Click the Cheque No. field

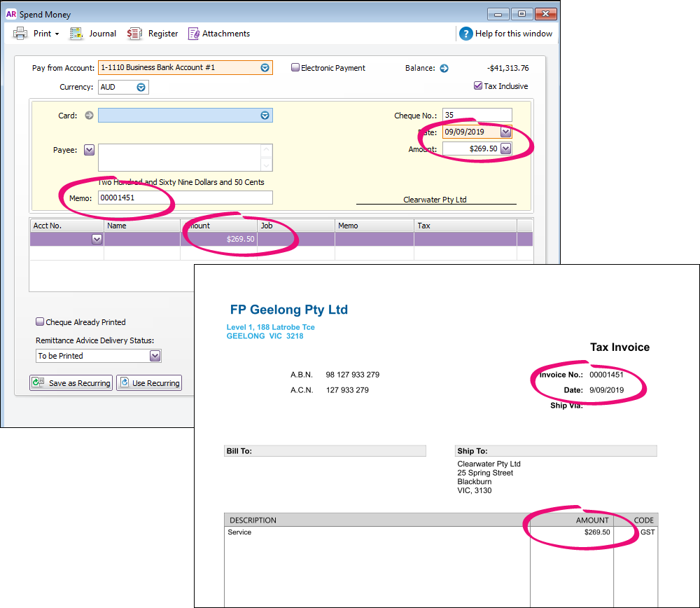(477, 116)
